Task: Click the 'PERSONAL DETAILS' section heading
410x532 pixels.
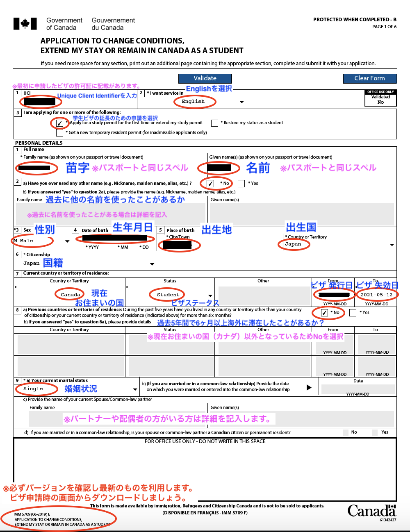Action: 39,143
